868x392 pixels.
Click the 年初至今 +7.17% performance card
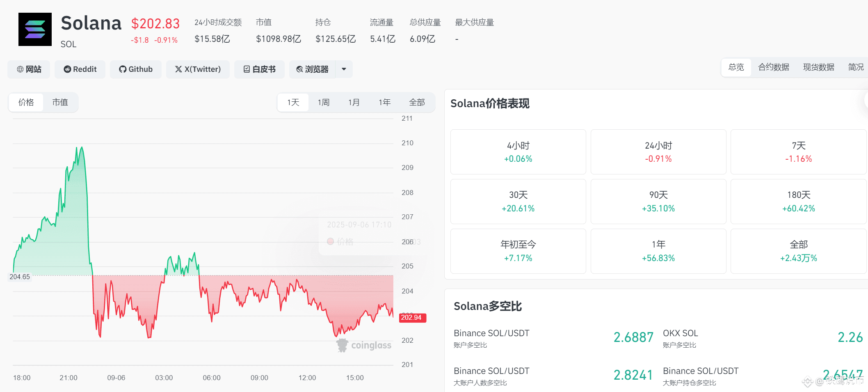coord(518,251)
